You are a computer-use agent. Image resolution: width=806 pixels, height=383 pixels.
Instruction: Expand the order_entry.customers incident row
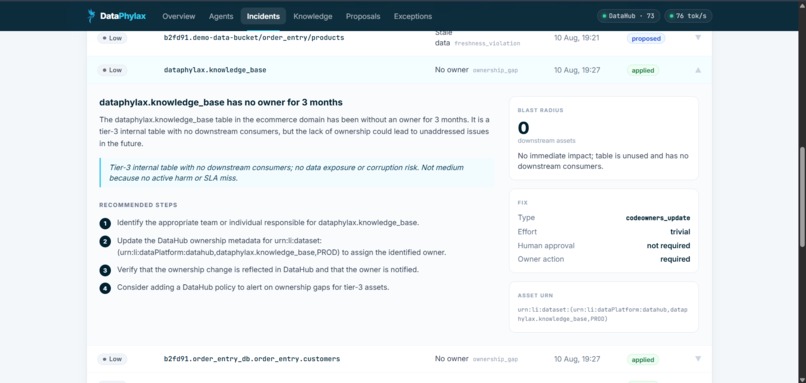698,359
